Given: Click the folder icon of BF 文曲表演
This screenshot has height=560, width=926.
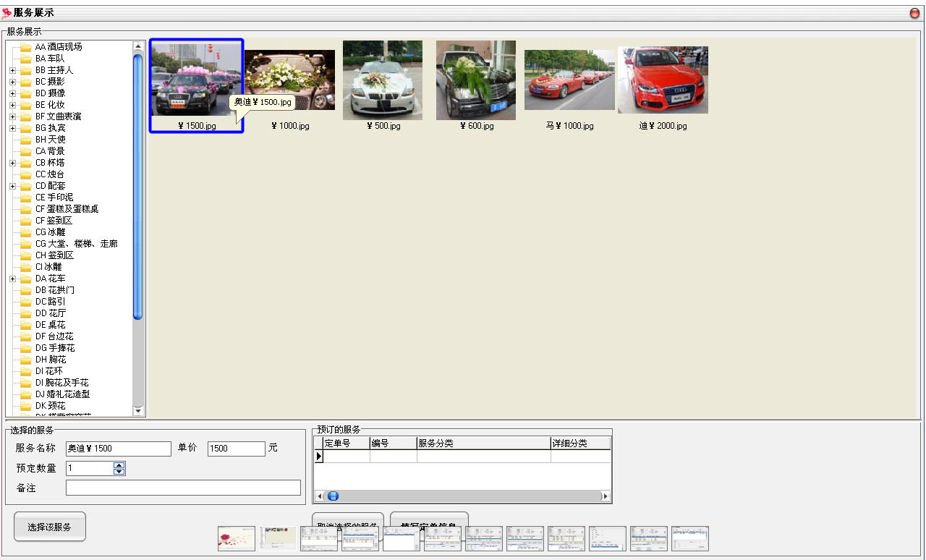Looking at the screenshot, I should pyautogui.click(x=26, y=116).
